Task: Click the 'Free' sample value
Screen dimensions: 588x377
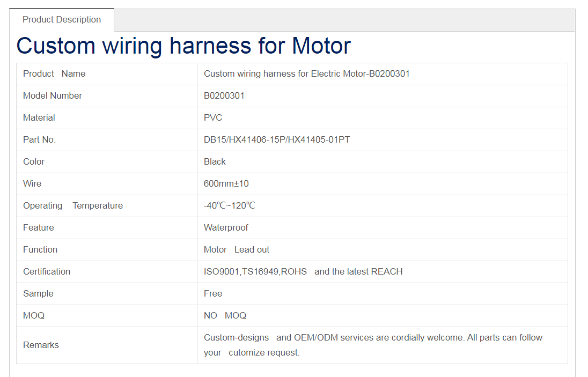Action: 213,294
